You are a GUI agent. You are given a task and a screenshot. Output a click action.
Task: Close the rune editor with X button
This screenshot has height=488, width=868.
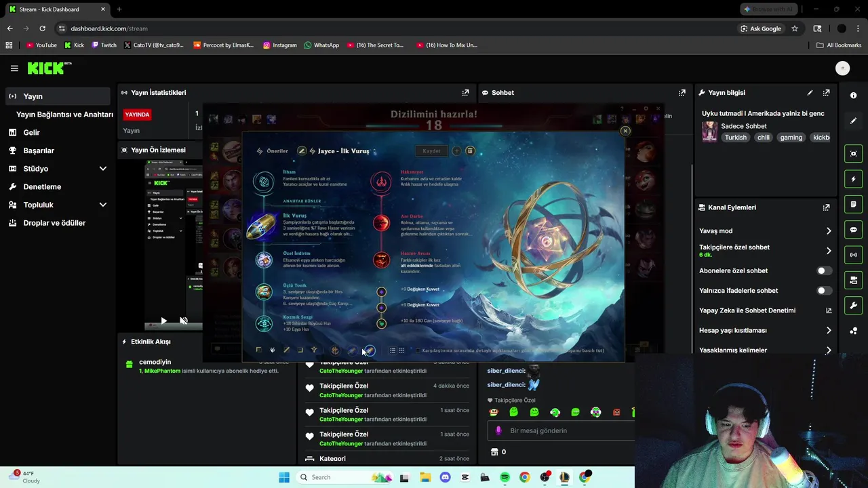(625, 131)
